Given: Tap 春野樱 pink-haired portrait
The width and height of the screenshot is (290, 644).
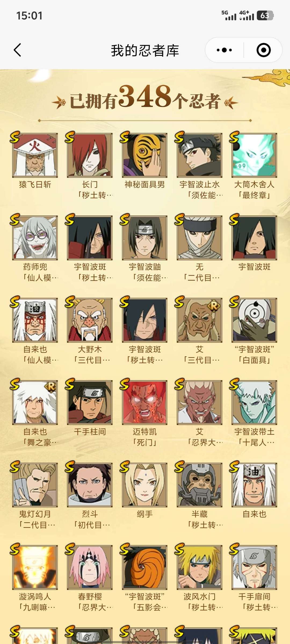Looking at the screenshot, I should pyautogui.click(x=90, y=567).
